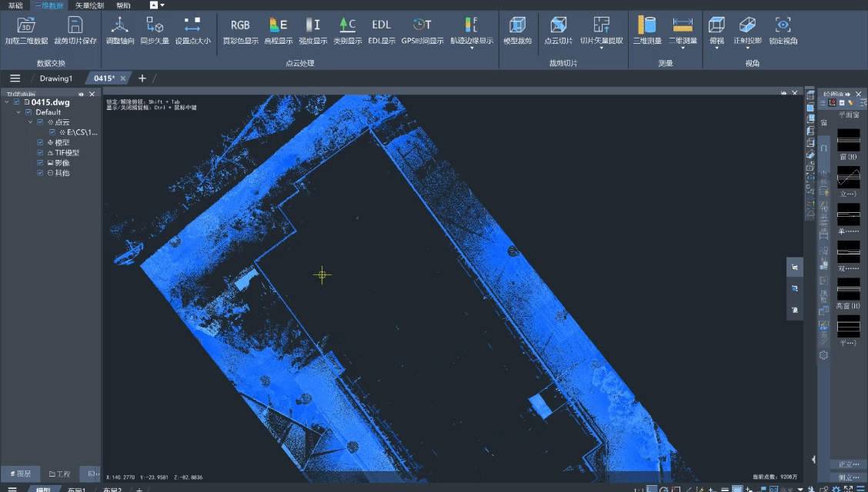Activate EDL显示 rendering

point(381,25)
